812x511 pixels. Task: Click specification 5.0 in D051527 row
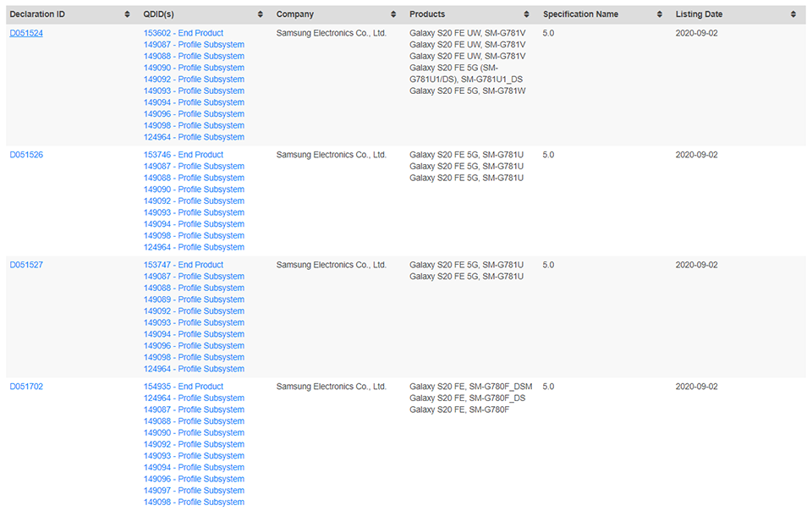548,265
